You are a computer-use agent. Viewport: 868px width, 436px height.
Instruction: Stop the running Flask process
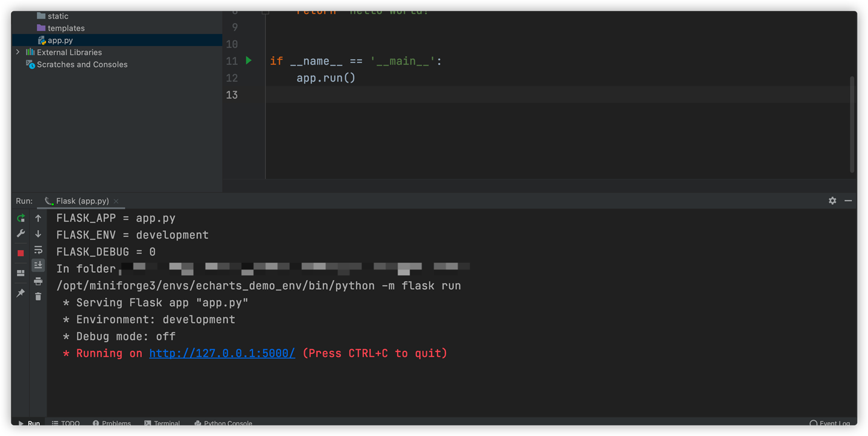click(x=21, y=253)
